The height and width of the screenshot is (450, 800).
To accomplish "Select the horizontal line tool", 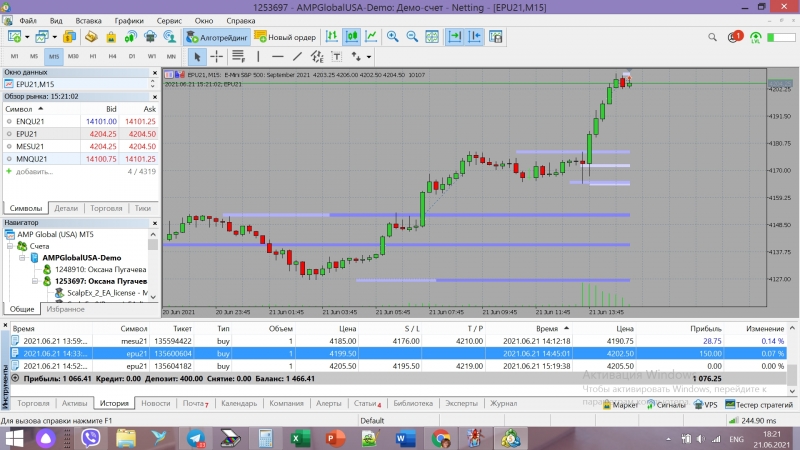I will 278,57.
